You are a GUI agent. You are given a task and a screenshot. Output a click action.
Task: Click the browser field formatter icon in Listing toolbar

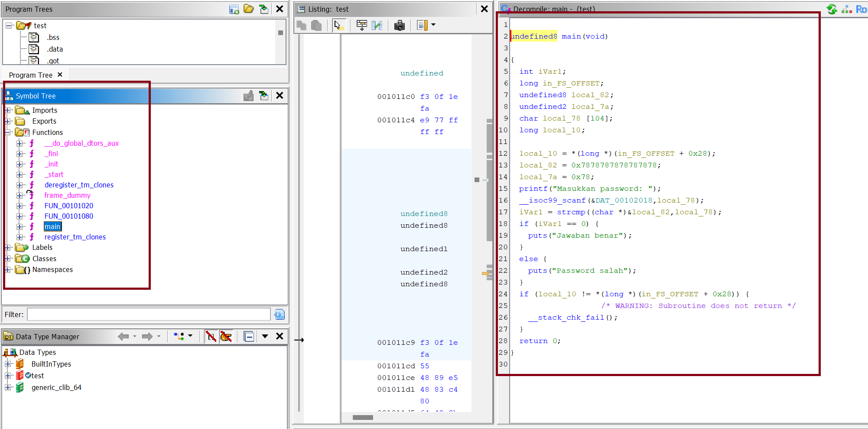362,26
